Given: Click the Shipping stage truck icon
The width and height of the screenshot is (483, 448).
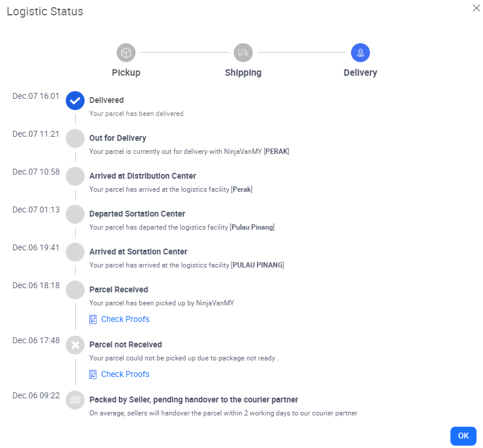Looking at the screenshot, I should point(243,52).
